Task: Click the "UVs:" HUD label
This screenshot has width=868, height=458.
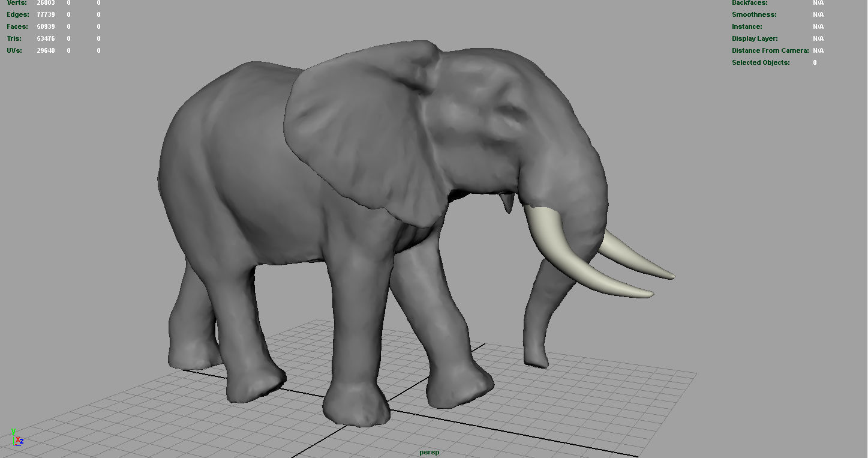Action: [14, 50]
